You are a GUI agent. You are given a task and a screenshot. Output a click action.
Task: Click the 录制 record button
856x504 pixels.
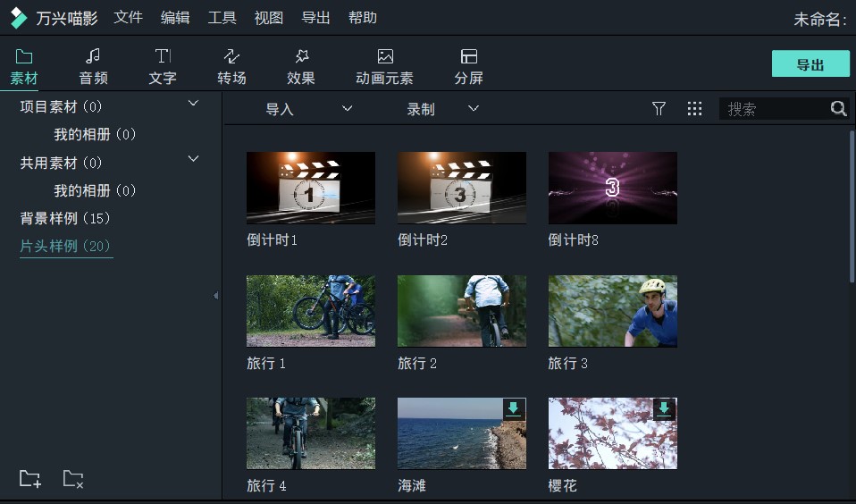[420, 109]
